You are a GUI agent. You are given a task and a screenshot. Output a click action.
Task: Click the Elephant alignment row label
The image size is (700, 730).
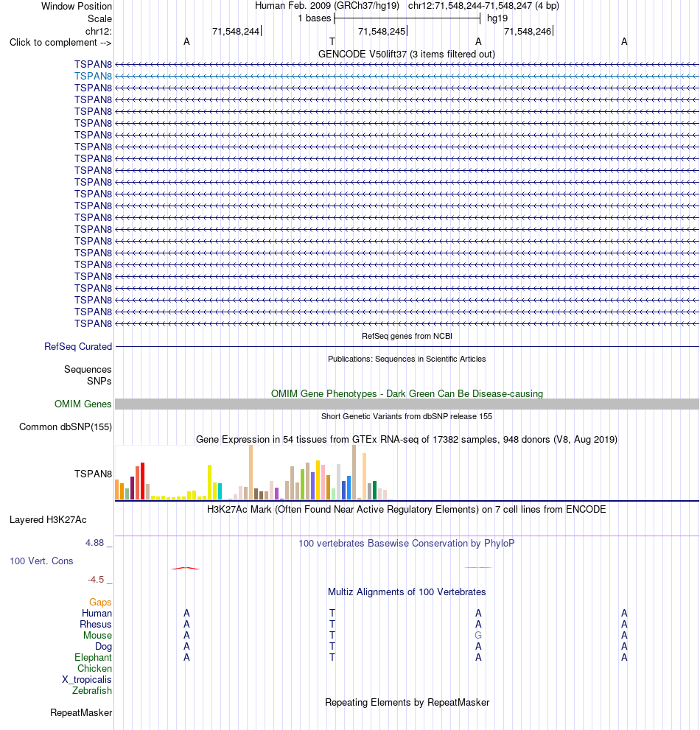93,657
